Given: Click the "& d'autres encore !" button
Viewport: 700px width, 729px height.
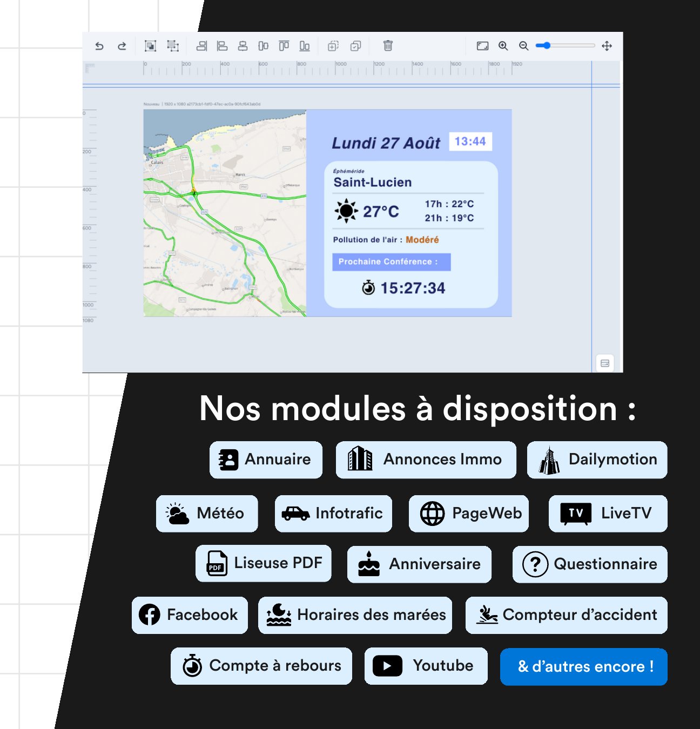Looking at the screenshot, I should 584,667.
